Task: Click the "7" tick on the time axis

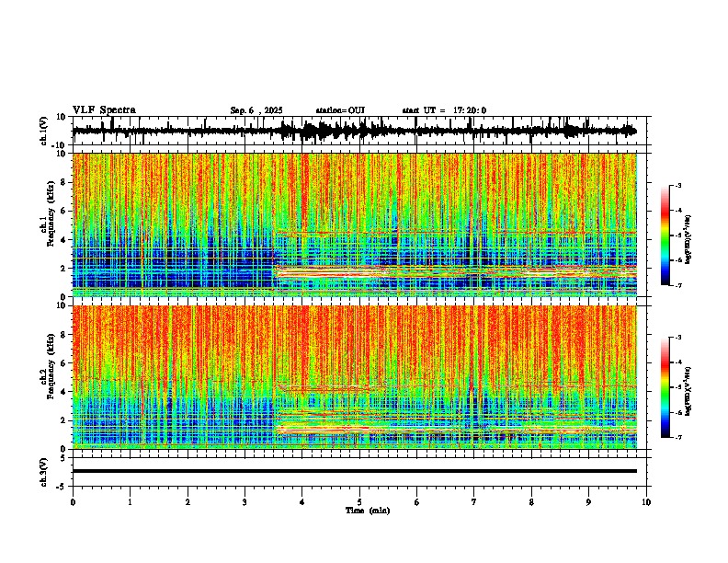Action: pos(474,502)
